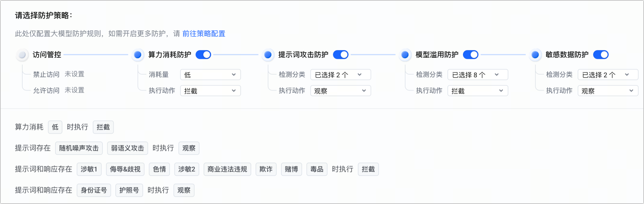Click the 随机噪声攻击 tag
This screenshot has width=644, height=204.
click(x=79, y=148)
